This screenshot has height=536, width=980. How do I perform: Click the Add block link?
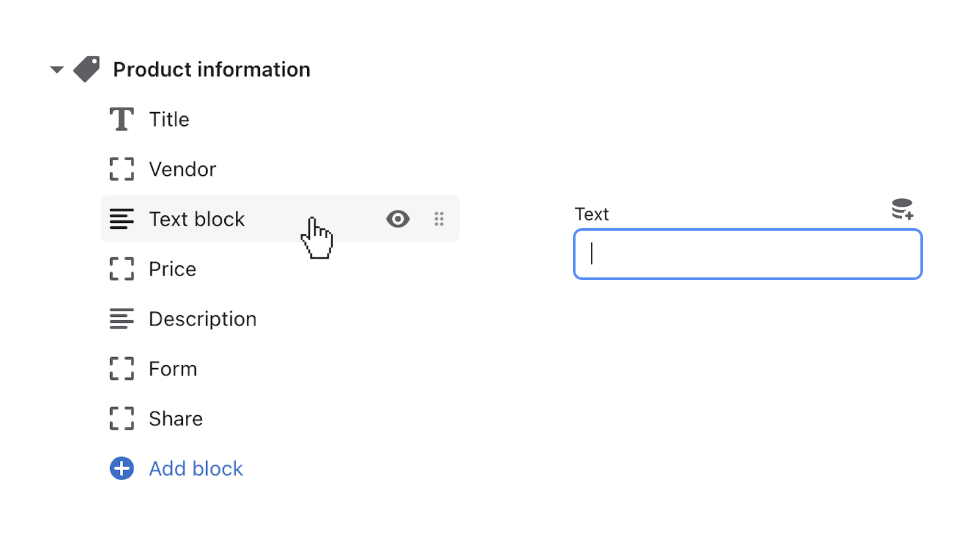point(196,469)
